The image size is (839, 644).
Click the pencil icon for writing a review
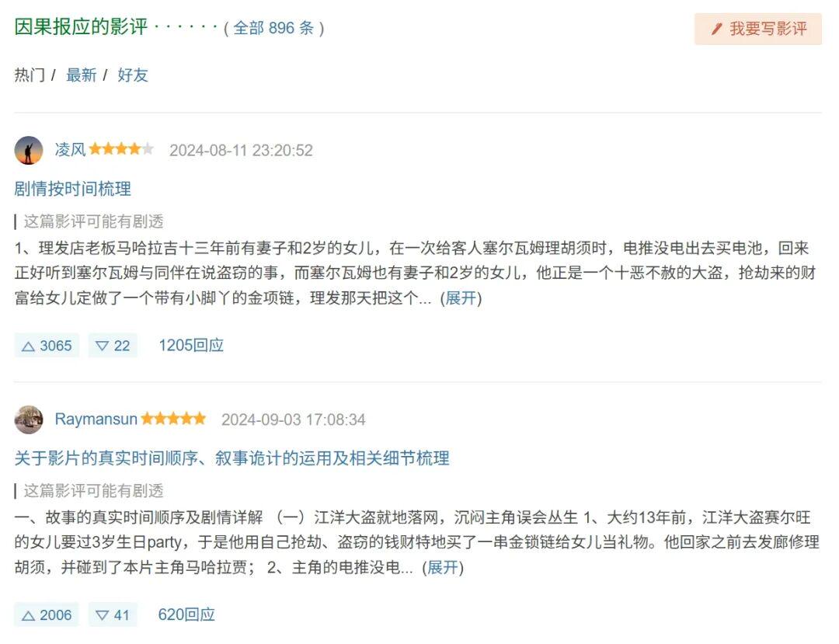(716, 30)
